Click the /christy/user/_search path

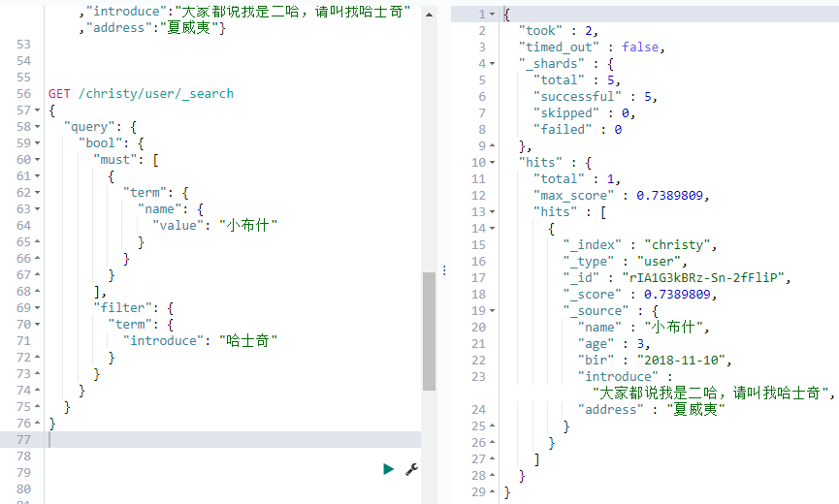[x=156, y=94]
